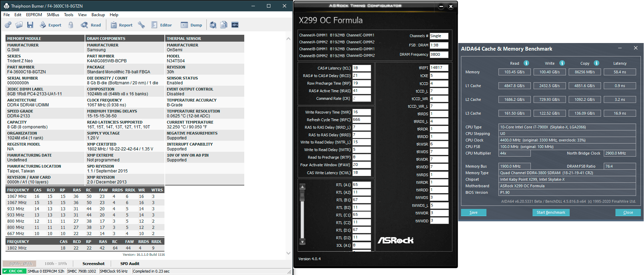Click status entry 'SMBus 0 EEPROM 52h'
The width and height of the screenshot is (644, 275).
pyautogui.click(x=46, y=271)
